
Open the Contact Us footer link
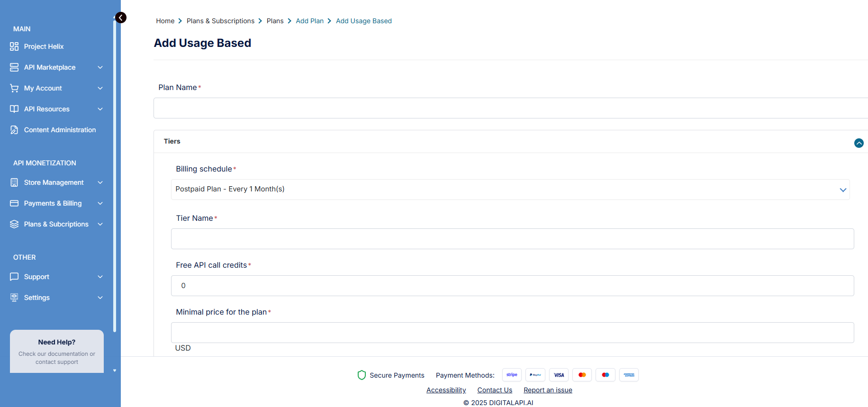(495, 390)
